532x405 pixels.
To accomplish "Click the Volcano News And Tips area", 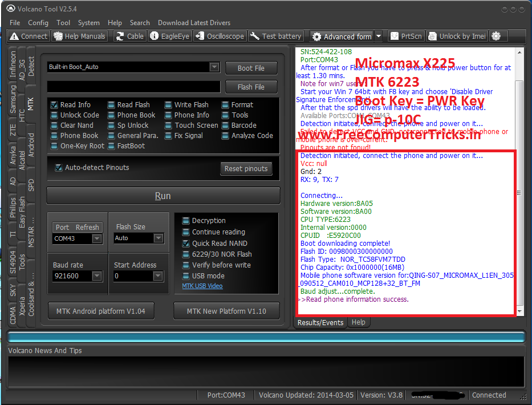I will pos(266,371).
